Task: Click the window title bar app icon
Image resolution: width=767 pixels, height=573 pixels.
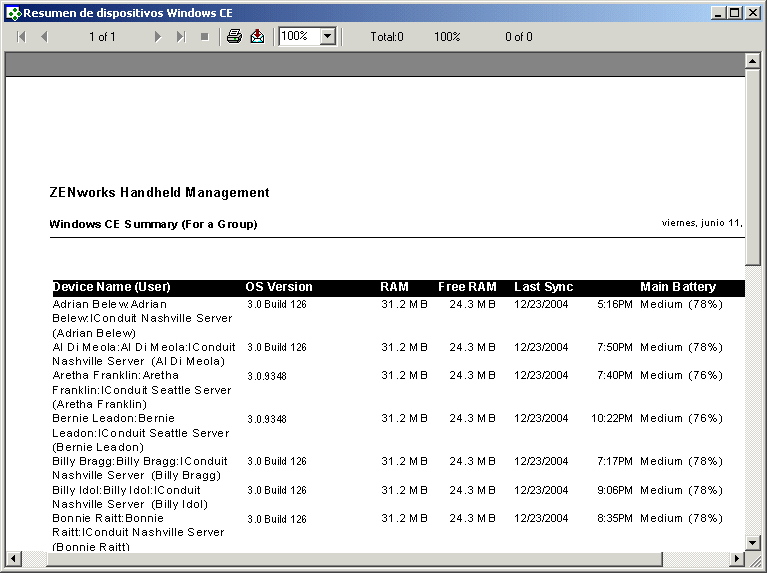Action: pyautogui.click(x=12, y=13)
